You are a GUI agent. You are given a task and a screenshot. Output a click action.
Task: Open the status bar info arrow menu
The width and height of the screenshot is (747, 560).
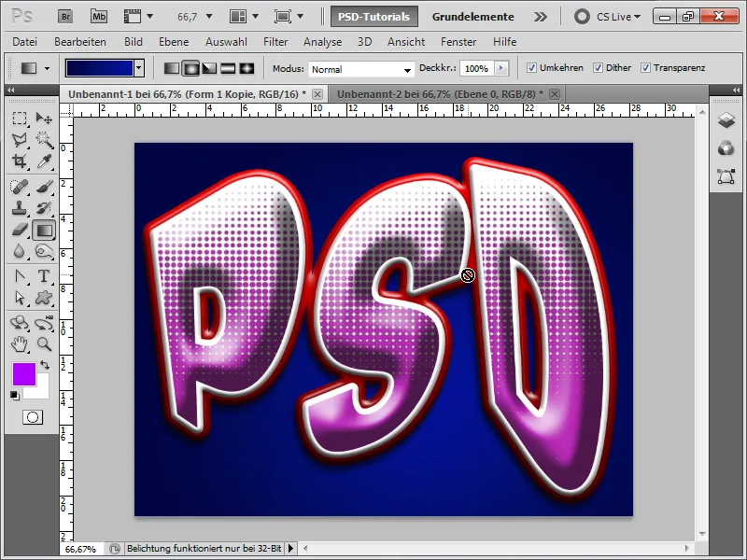[x=291, y=549]
